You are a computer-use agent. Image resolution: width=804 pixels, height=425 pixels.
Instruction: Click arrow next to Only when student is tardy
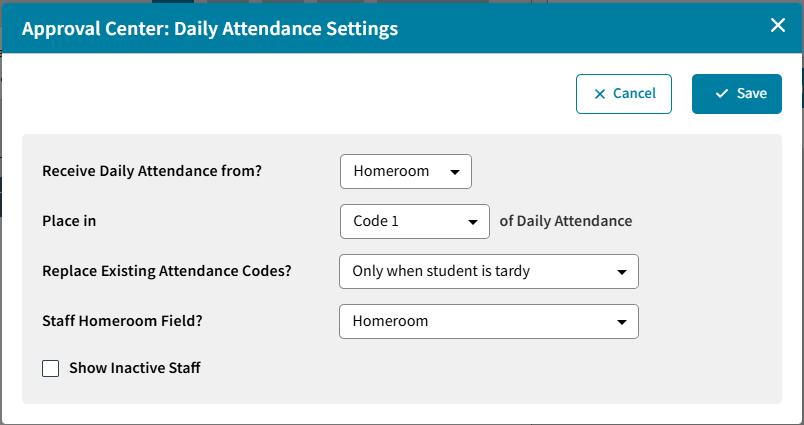(622, 272)
